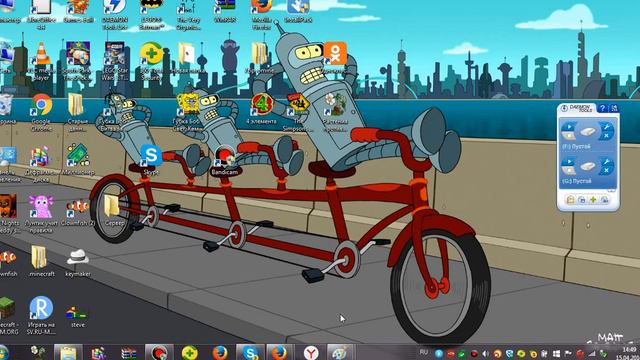
Task: Open the Paint taskbar button
Action: pos(340,352)
